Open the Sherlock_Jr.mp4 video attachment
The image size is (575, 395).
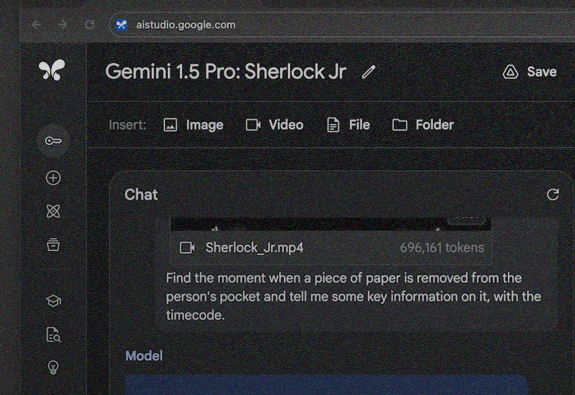pyautogui.click(x=331, y=248)
